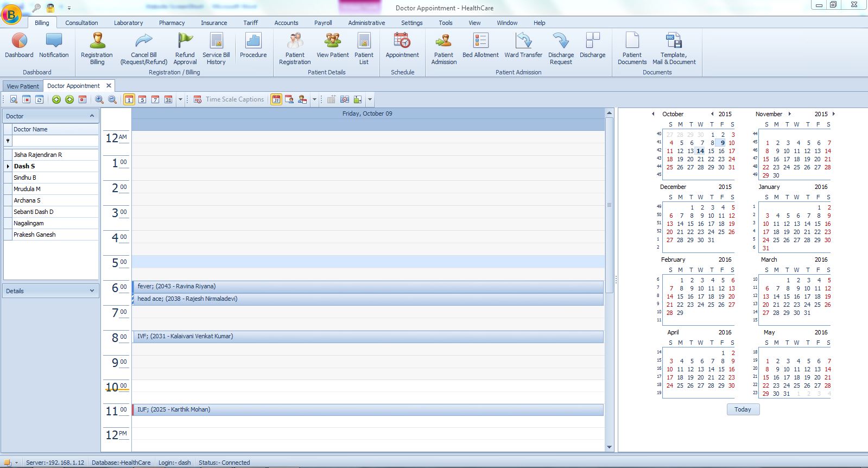Open the Laboratory menu tab
Viewport: 868px width, 468px height.
(x=128, y=23)
